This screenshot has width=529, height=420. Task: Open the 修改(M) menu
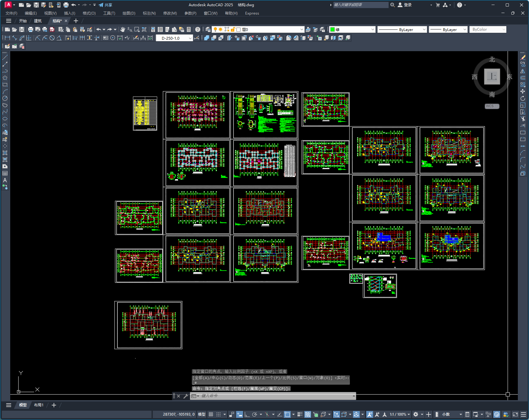(170, 13)
